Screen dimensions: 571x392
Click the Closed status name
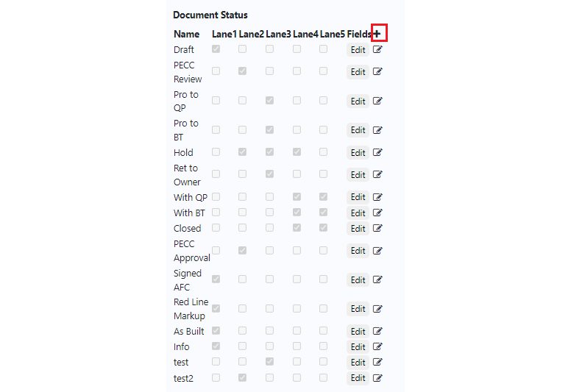[x=187, y=228]
